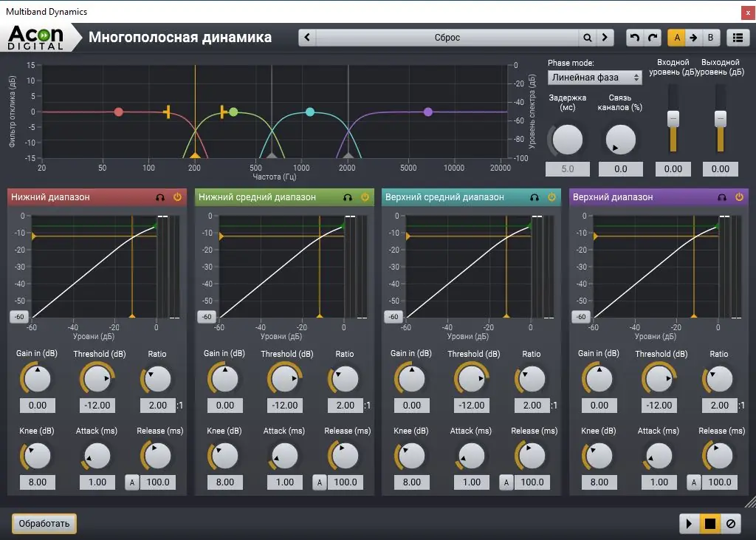Click Обработать button

(44, 524)
